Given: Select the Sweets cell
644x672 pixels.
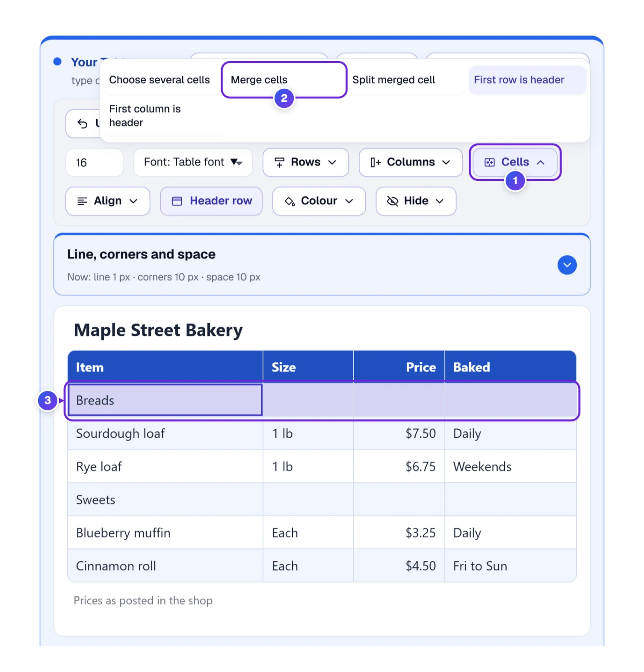Looking at the screenshot, I should [x=165, y=500].
